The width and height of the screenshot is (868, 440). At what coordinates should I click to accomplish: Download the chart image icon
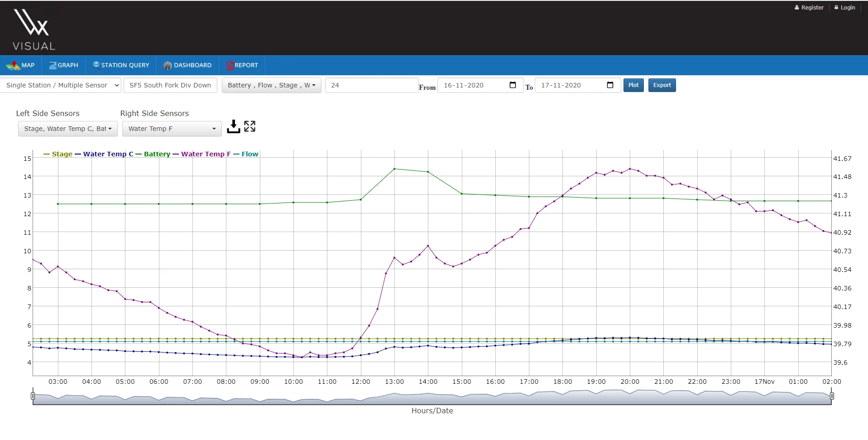coord(234,126)
